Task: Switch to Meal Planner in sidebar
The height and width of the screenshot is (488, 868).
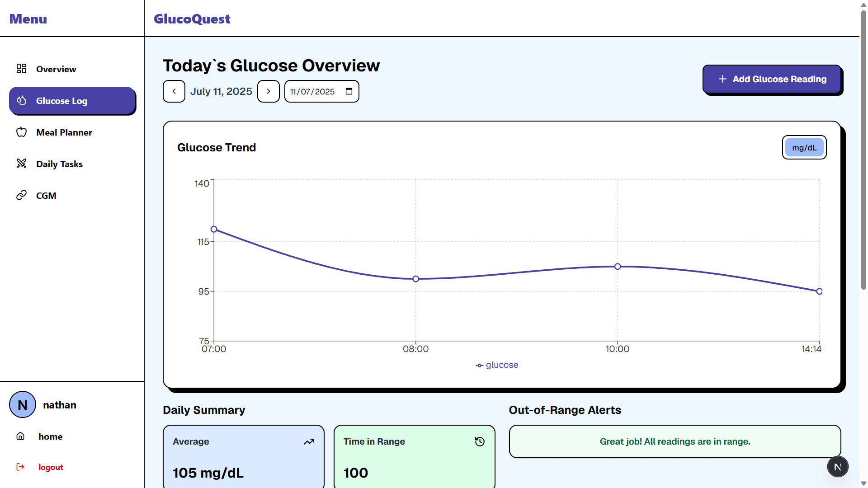Action: [x=64, y=132]
